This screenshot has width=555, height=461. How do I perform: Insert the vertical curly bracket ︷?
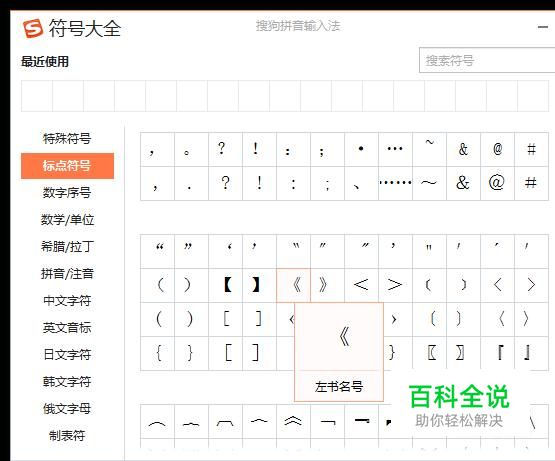point(191,421)
